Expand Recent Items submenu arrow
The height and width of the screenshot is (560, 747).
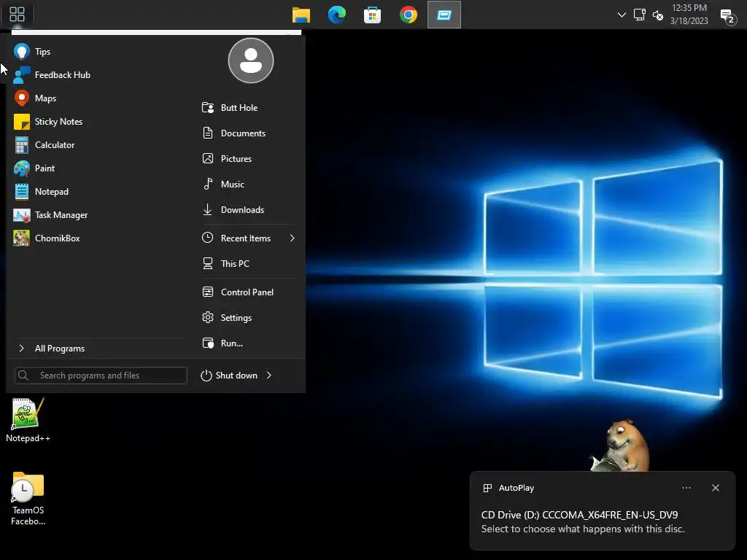point(292,238)
